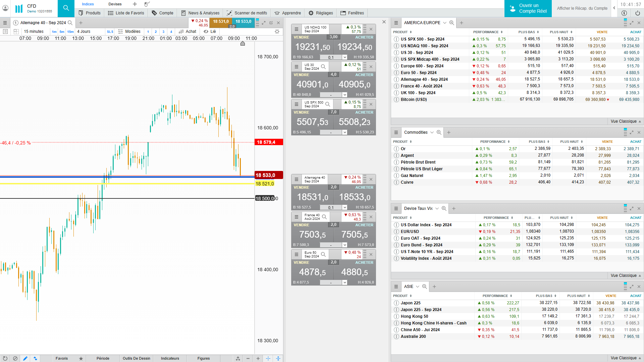Click the power logout icon
This screenshot has height=362, width=644.
[638, 13]
